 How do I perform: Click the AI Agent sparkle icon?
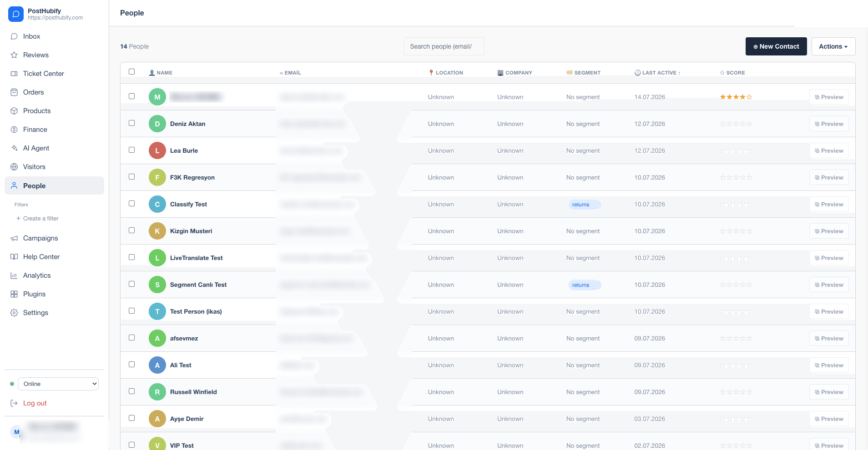pyautogui.click(x=14, y=148)
